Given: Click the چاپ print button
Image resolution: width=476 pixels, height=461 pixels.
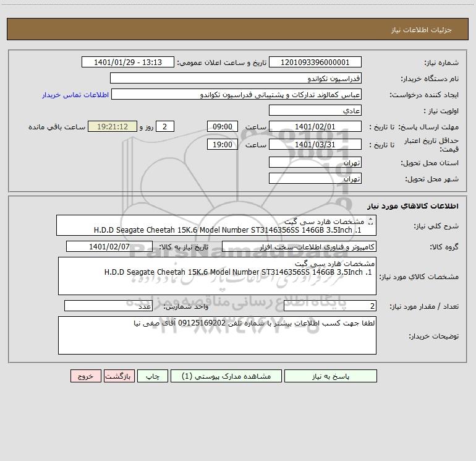Looking at the screenshot, I should [x=153, y=376].
